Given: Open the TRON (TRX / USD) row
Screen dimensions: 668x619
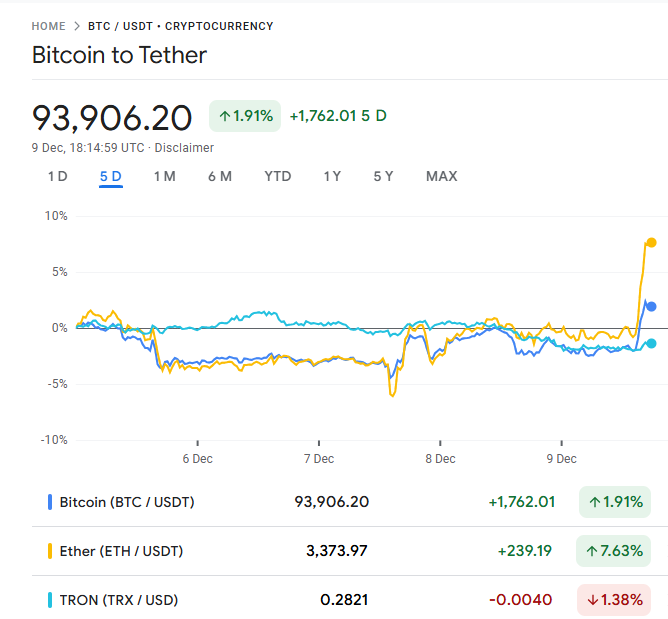Looking at the screenshot, I should coord(118,600).
